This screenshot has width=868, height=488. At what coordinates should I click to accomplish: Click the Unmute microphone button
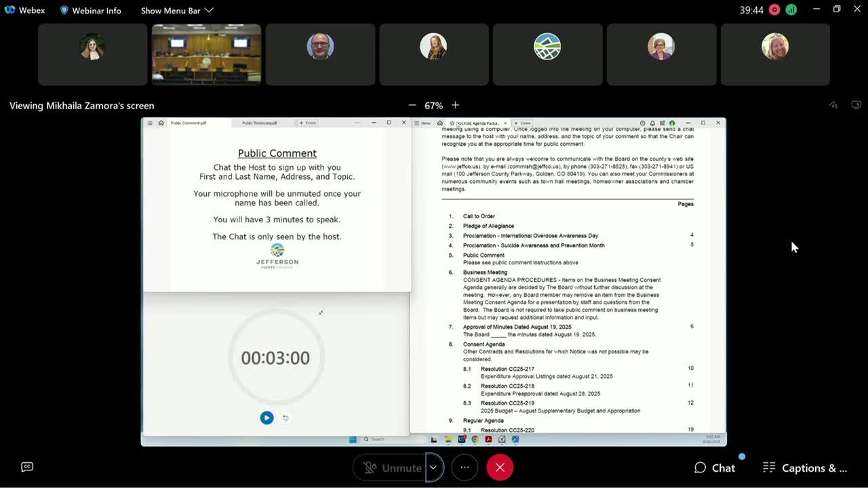click(x=392, y=468)
